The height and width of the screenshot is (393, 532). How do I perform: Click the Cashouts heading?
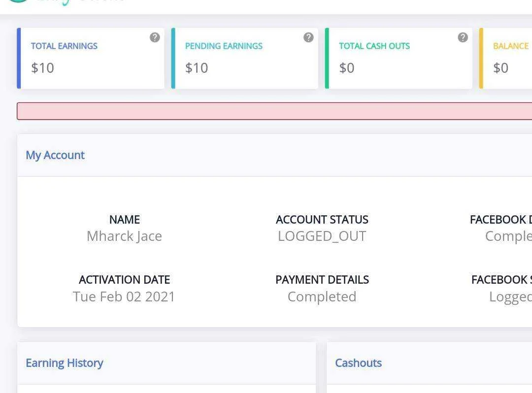[358, 363]
